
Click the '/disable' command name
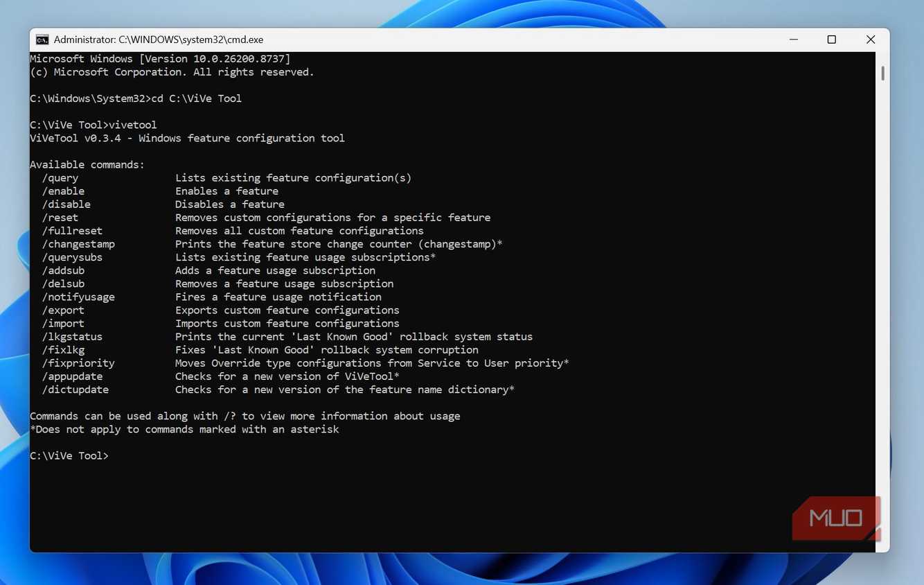[x=66, y=204]
